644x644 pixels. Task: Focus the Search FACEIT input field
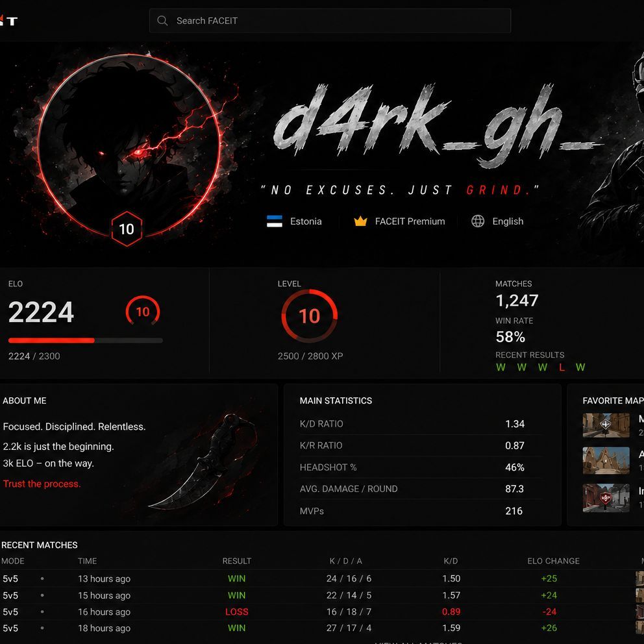pyautogui.click(x=330, y=21)
